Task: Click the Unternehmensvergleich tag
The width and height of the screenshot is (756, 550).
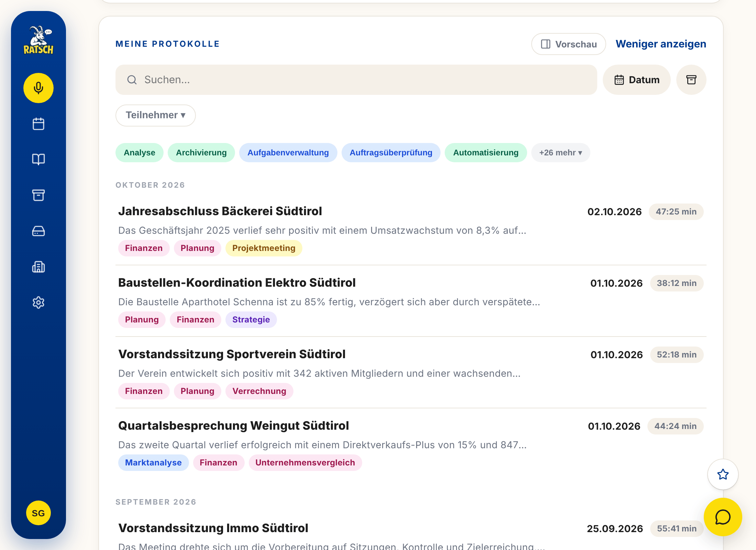Action: point(305,463)
